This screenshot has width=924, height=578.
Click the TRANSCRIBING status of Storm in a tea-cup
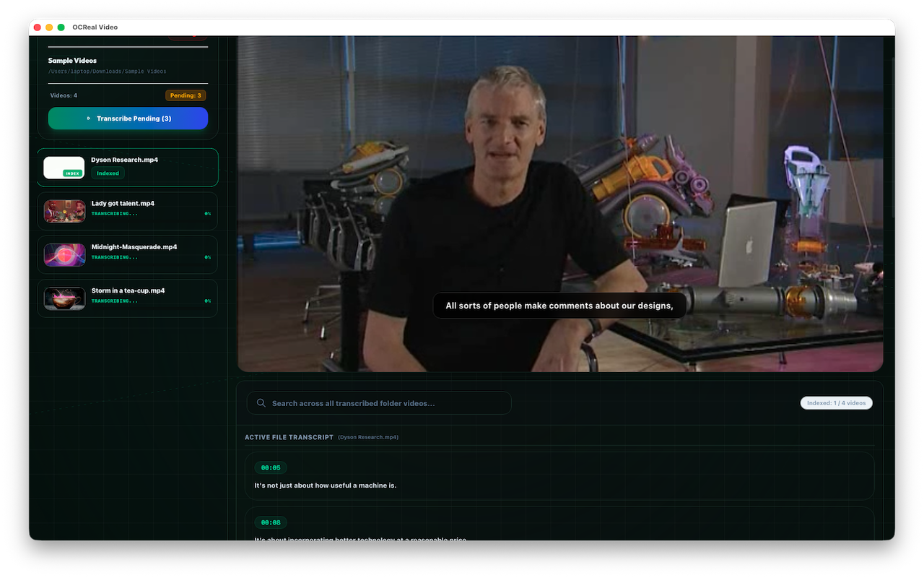[x=114, y=301]
